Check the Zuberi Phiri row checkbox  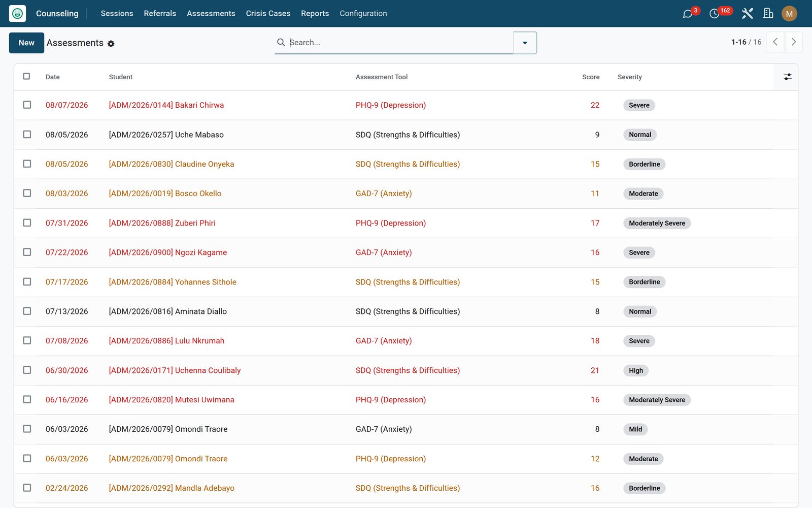(x=27, y=223)
